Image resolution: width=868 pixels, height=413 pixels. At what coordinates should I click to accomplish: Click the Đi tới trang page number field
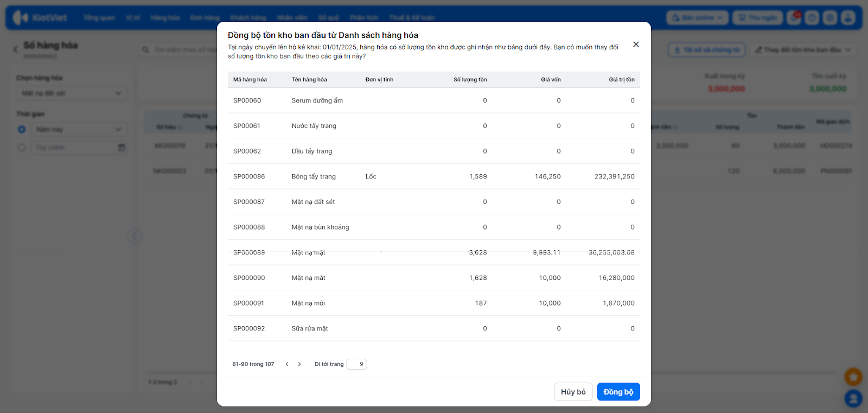coord(357,364)
